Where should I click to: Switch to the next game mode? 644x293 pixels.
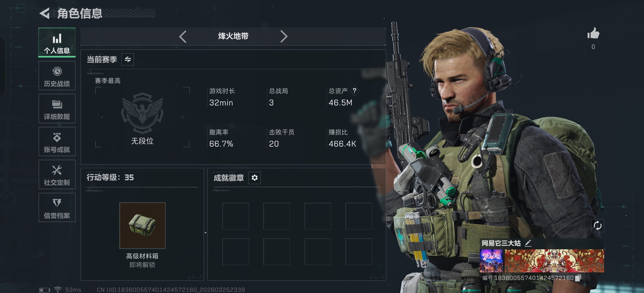point(284,36)
